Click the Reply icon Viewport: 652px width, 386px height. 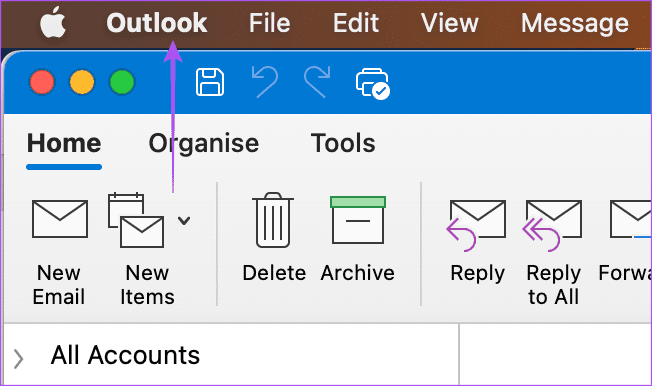coord(477,225)
